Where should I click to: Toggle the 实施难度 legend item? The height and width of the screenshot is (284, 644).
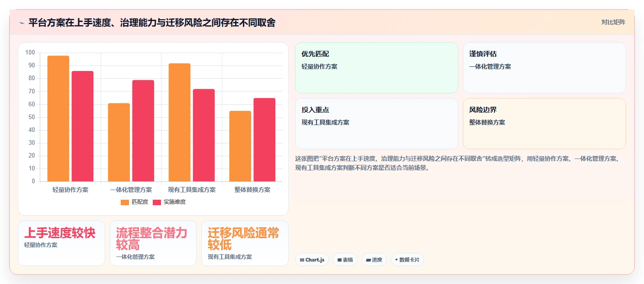coord(169,202)
